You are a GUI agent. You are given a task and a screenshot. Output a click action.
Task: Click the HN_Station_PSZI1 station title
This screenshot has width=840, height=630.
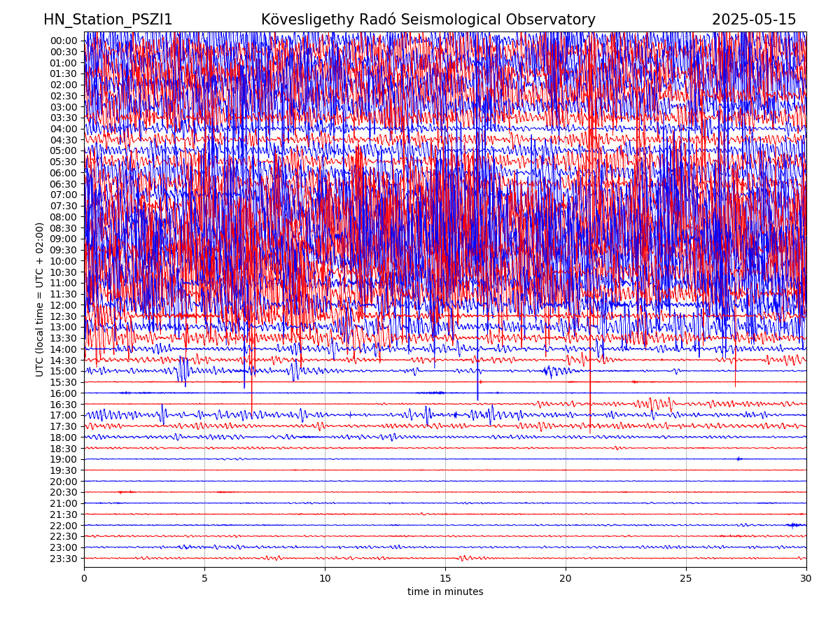pyautogui.click(x=108, y=20)
